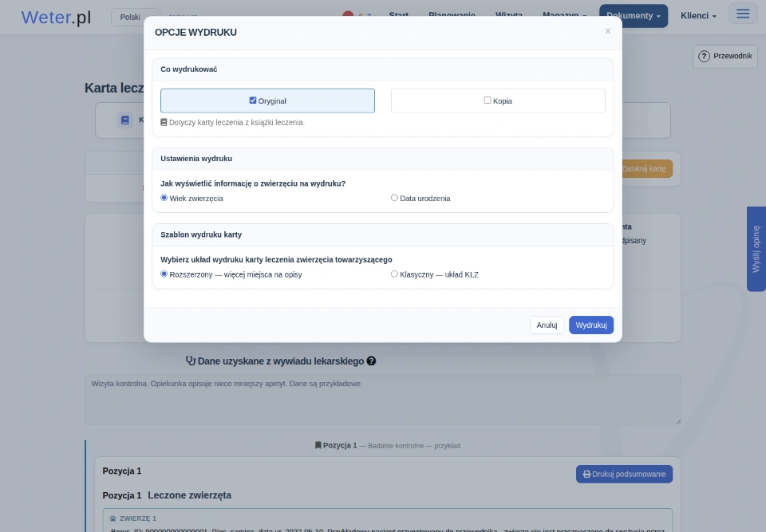Click Wydrukuj to print the card
Image resolution: width=766 pixels, height=532 pixels.
coord(591,325)
